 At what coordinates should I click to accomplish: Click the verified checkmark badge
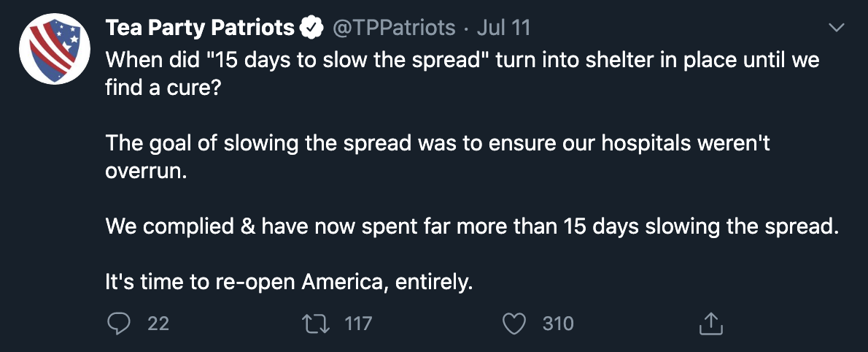(x=311, y=27)
